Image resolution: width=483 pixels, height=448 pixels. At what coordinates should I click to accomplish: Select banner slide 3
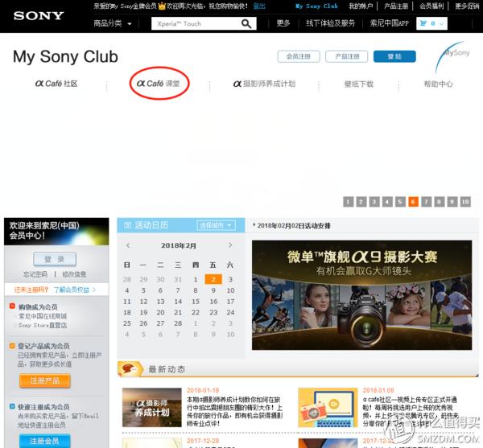click(374, 202)
